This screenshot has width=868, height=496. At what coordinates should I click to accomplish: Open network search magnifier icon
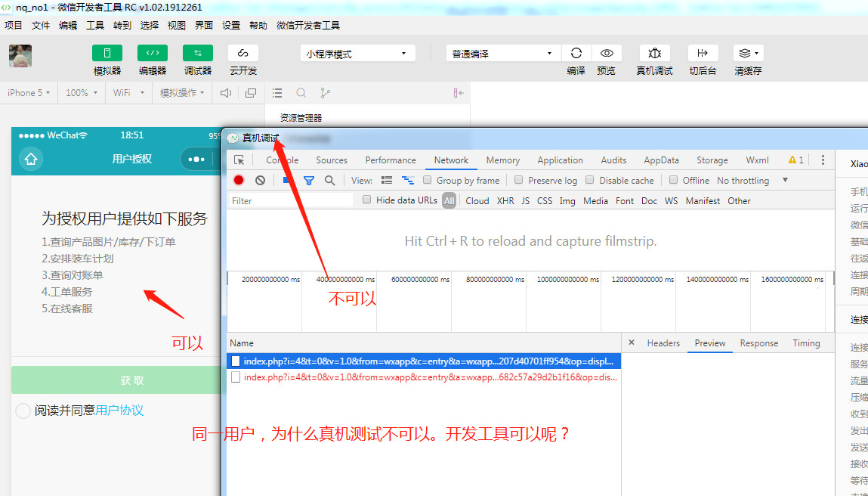(329, 180)
